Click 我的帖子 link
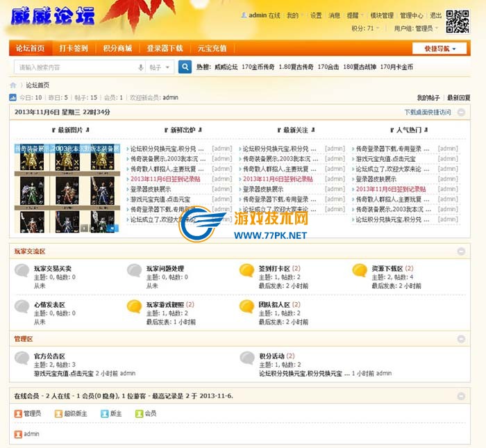The width and height of the screenshot is (486, 448). [428, 98]
